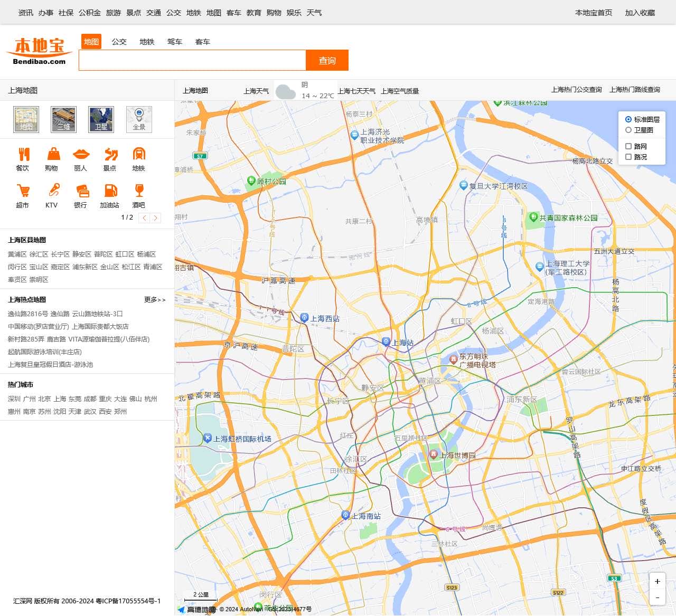Enable the 路网 road network checkbox

(628, 146)
